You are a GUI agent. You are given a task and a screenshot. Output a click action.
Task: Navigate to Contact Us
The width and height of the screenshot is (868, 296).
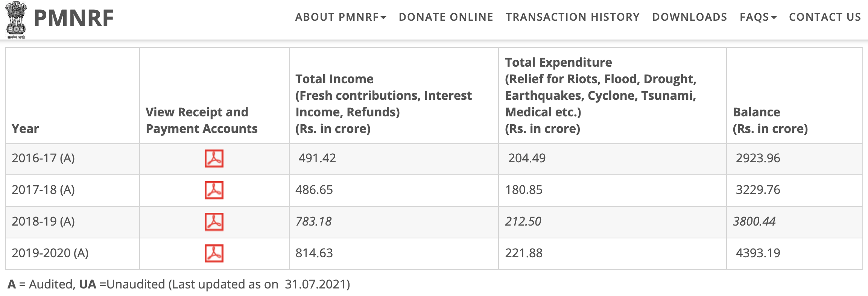[x=825, y=17]
